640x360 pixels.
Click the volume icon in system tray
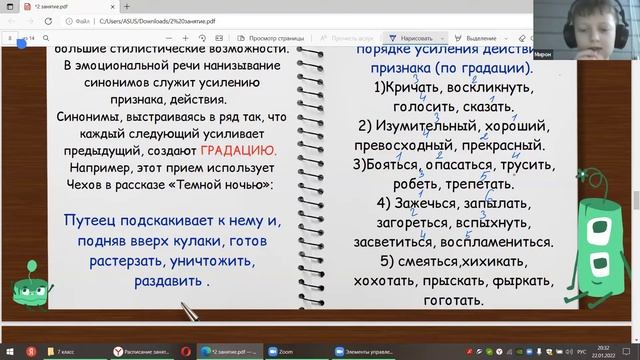click(x=570, y=351)
